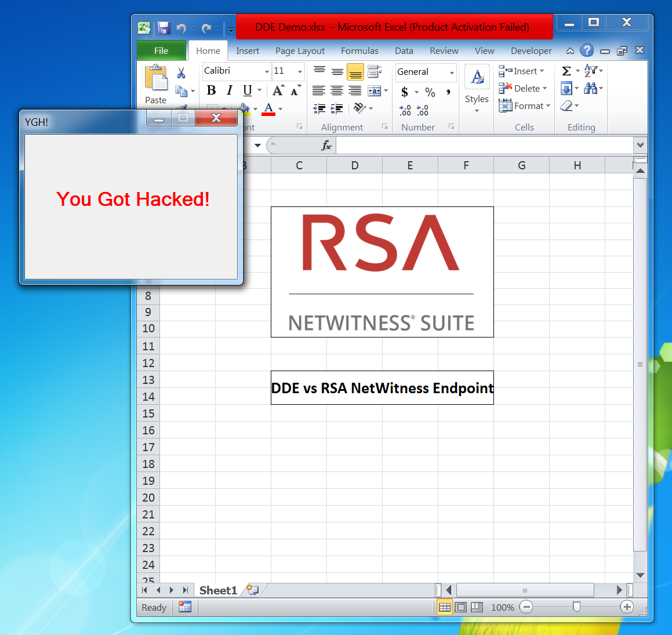This screenshot has width=672, height=635.
Task: Click Merge & Center icon
Action: click(374, 90)
